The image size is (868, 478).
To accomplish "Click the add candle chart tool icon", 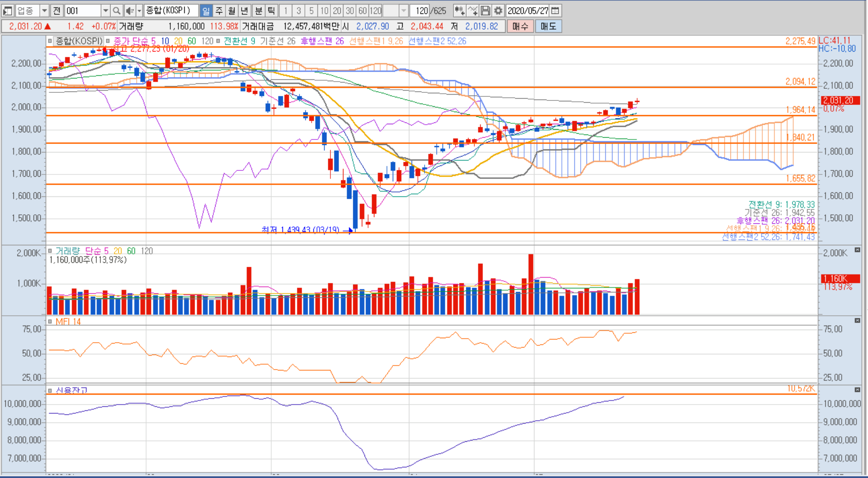I will (x=459, y=10).
